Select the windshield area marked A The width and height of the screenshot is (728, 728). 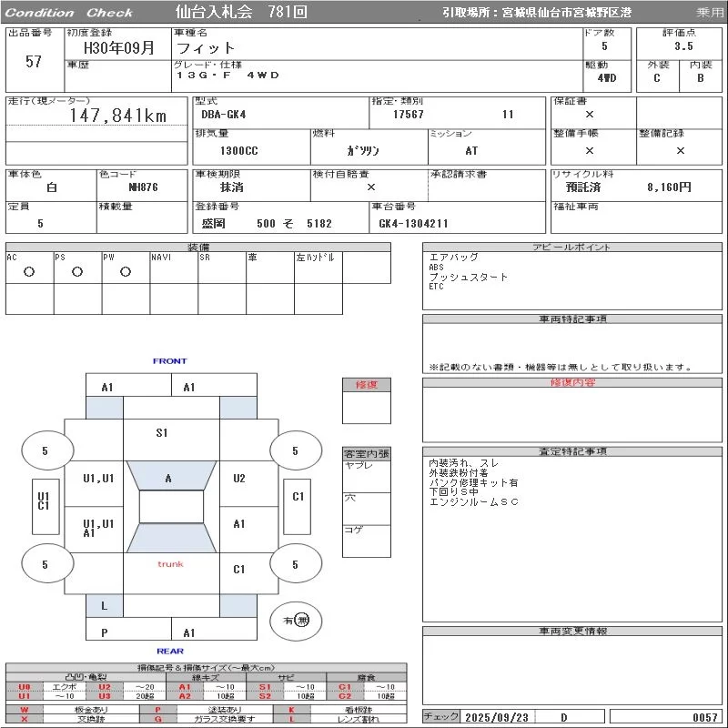click(168, 479)
